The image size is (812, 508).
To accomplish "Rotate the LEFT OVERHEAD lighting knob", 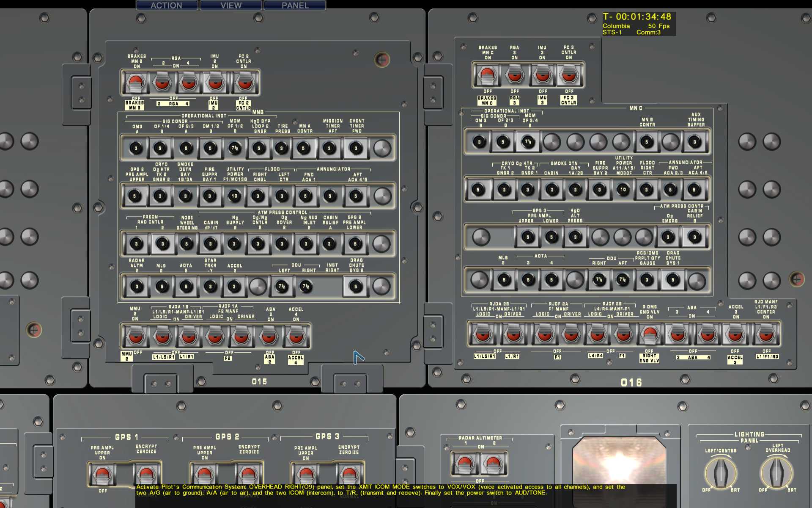I will tap(777, 472).
